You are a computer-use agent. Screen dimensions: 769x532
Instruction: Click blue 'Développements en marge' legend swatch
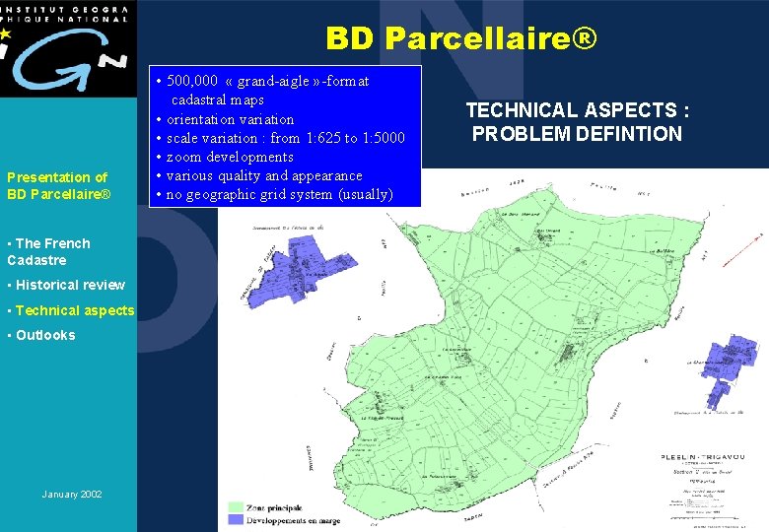point(236,520)
